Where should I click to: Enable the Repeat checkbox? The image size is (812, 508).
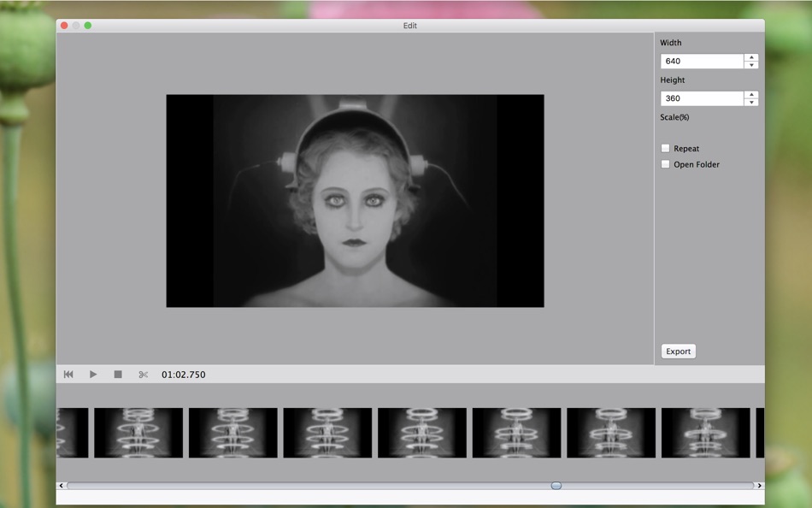666,148
